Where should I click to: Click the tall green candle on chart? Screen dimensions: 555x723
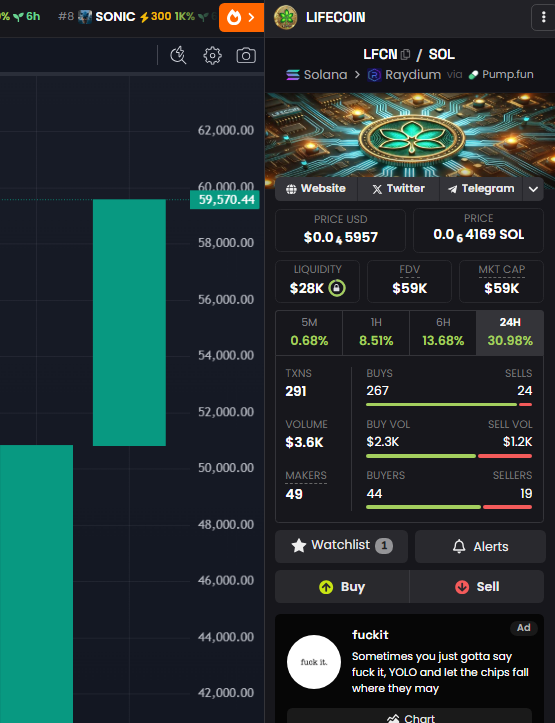(x=129, y=322)
